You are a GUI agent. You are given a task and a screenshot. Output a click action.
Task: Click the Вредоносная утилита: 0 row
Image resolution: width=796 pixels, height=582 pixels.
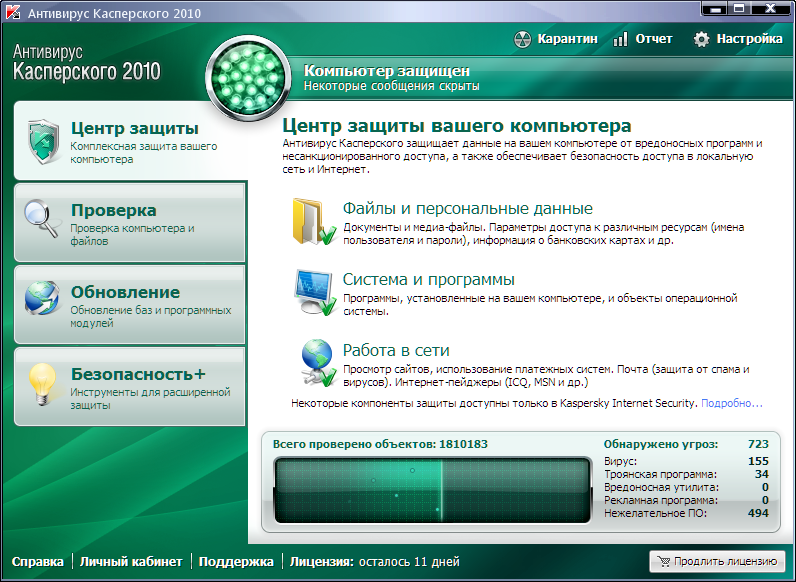pos(686,488)
